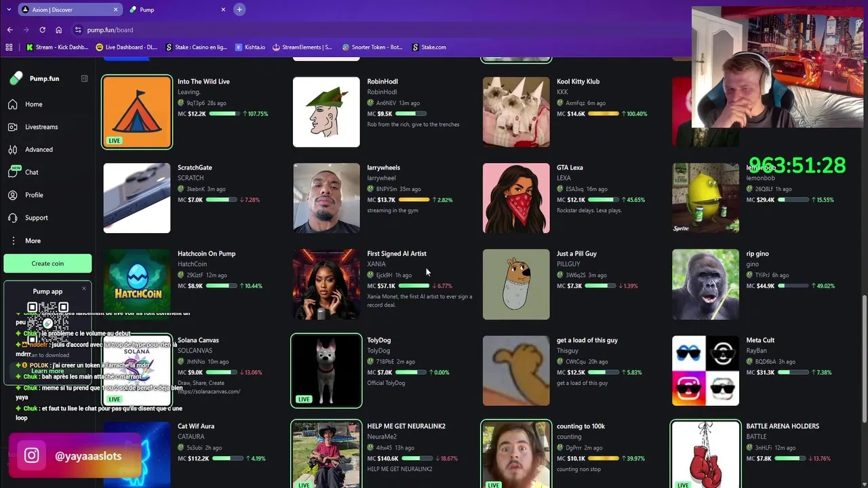Open First Signed AI Artist thumbnail
This screenshot has width=868, height=488.
[326, 284]
